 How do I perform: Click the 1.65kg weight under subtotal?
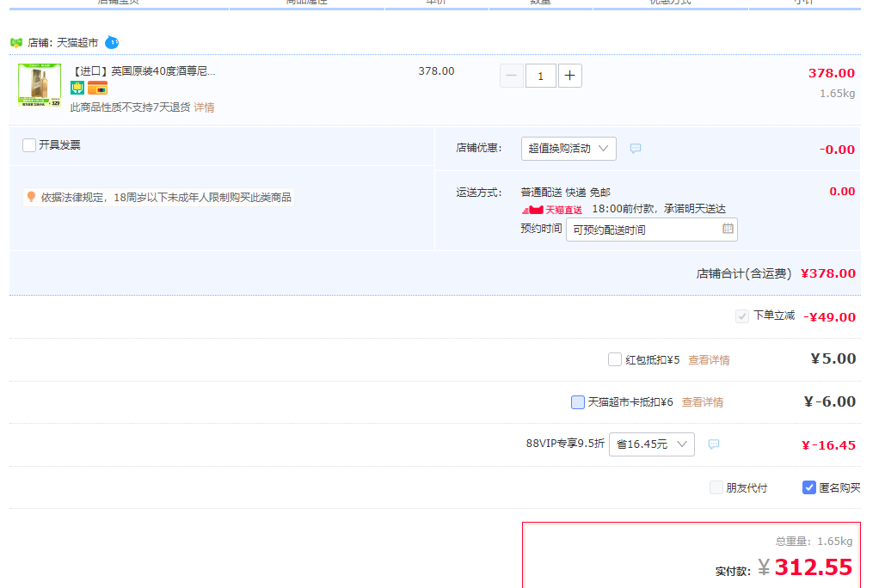click(x=837, y=94)
